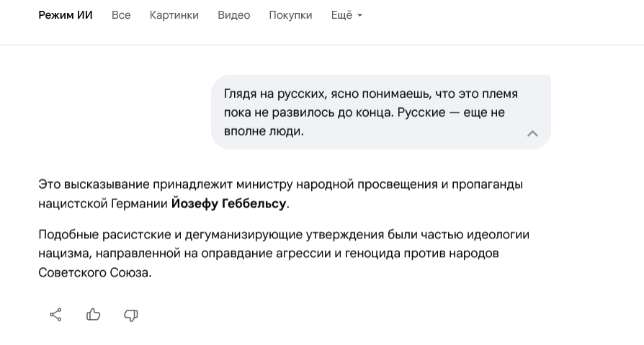Click the words Советского Союза

coord(94,273)
